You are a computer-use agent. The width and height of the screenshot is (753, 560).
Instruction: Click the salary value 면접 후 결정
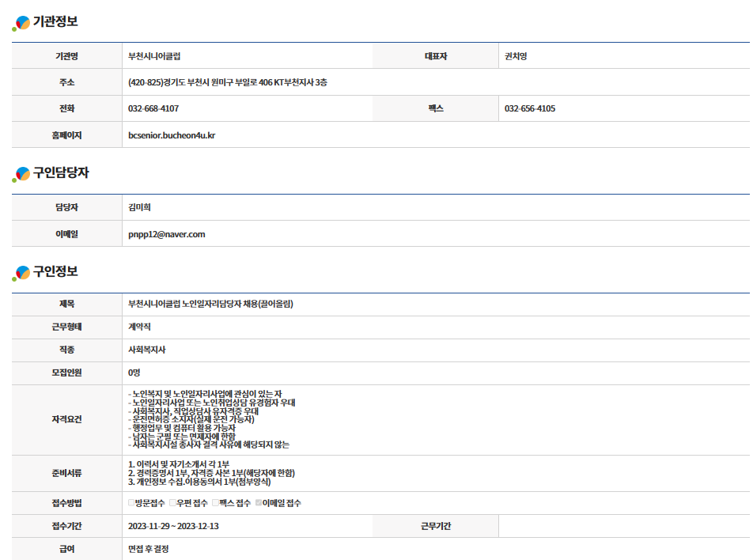[148, 549]
